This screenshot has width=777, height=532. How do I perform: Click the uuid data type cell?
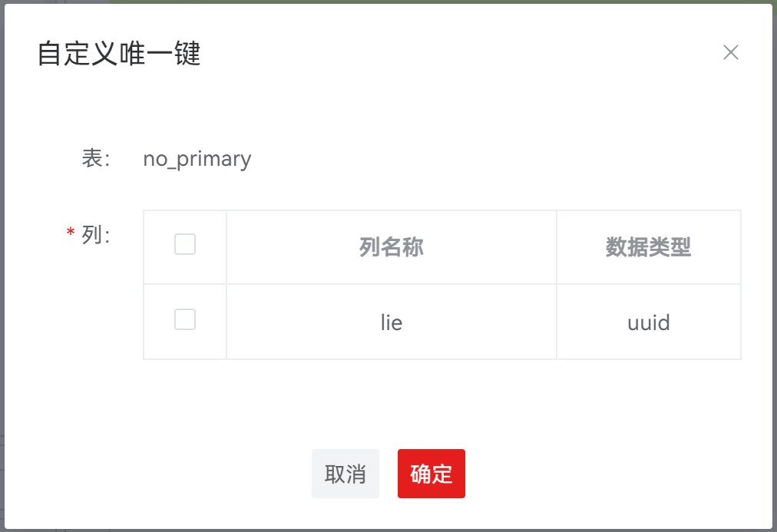[x=648, y=322]
